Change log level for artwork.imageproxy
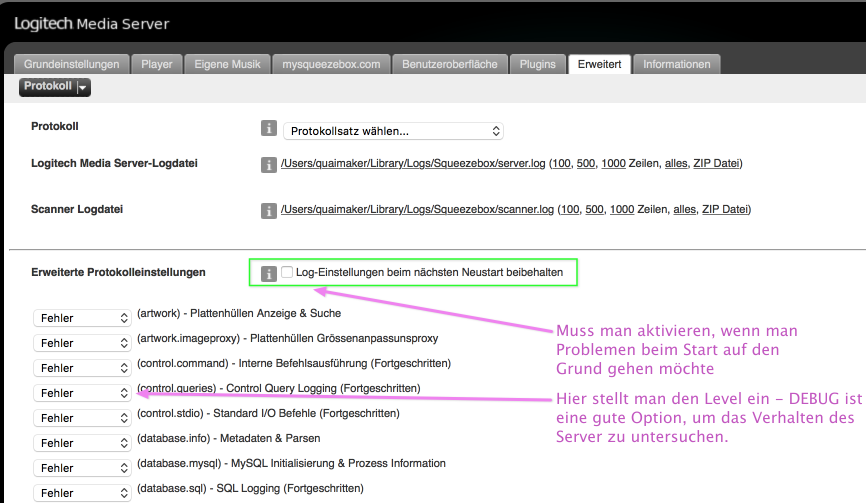 (82, 343)
